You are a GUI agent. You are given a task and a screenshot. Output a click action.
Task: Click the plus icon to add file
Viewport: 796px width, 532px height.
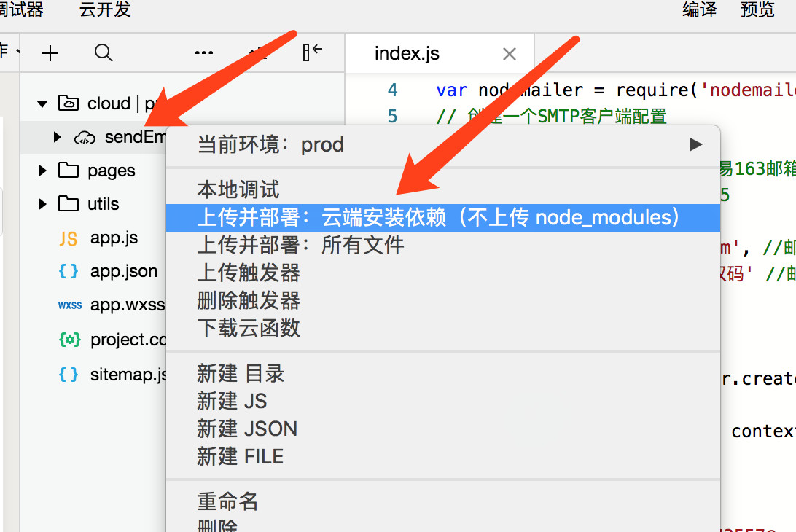click(50, 52)
